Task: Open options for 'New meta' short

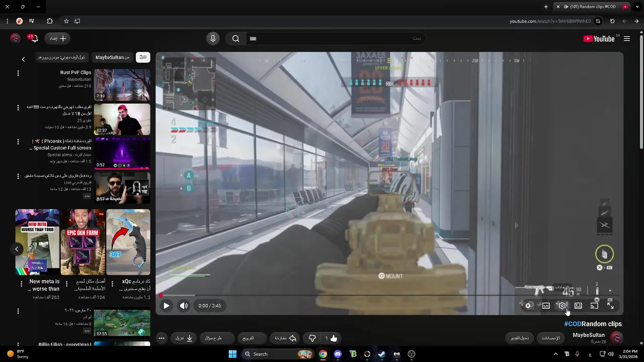Action: tap(21, 284)
